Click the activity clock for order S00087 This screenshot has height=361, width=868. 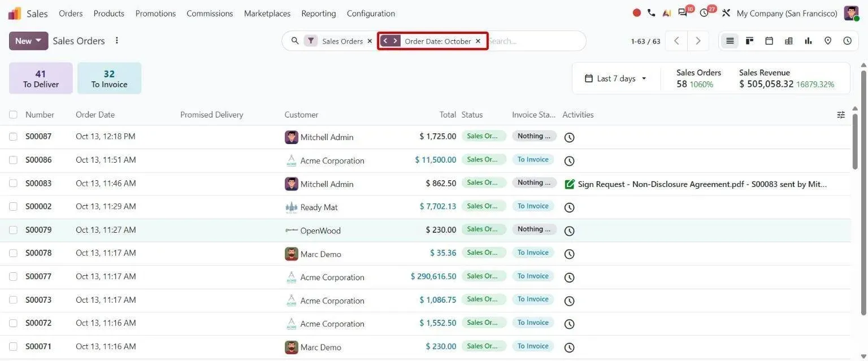(x=570, y=137)
